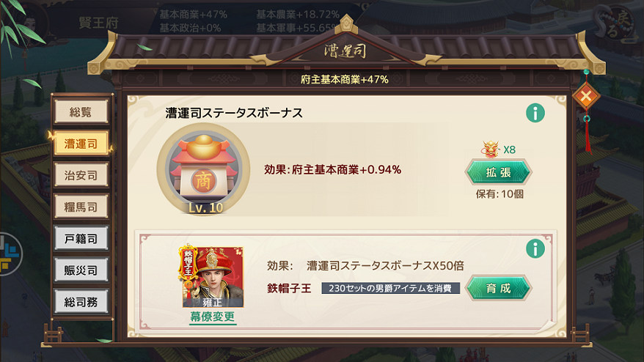
Task: Open the 総司務 tab
Action: 81,302
